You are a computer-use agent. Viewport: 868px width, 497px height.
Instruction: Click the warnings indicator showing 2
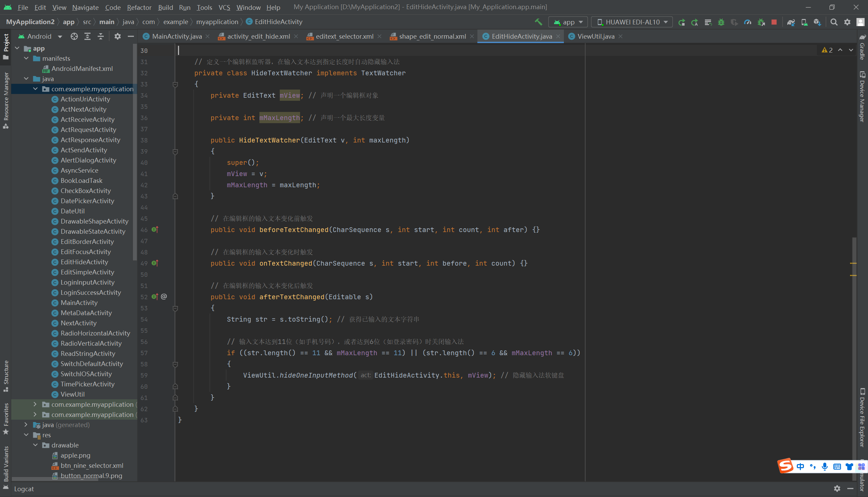click(x=827, y=50)
